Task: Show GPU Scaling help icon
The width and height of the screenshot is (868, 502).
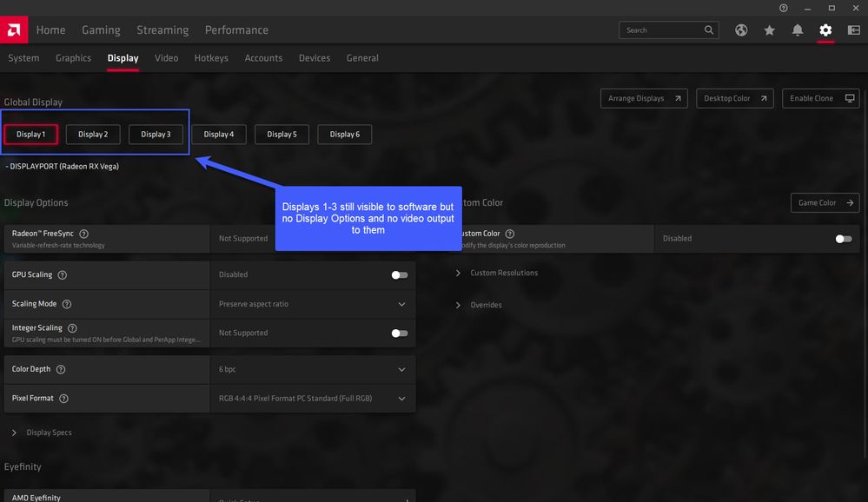Action: [x=62, y=275]
